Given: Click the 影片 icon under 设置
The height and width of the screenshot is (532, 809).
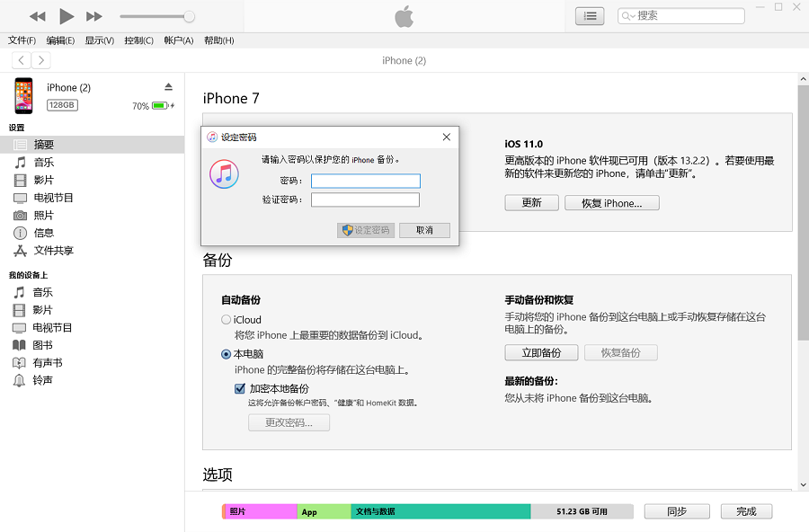Looking at the screenshot, I should (x=20, y=180).
